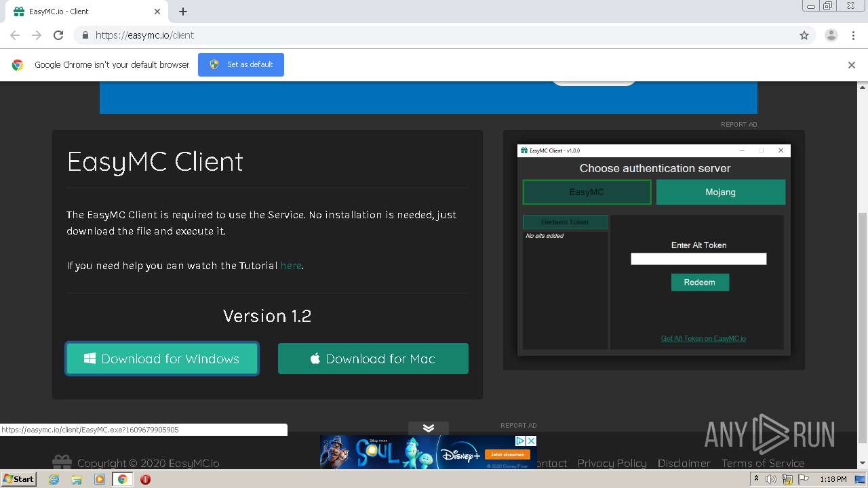Click the network tray icon

coord(787,479)
